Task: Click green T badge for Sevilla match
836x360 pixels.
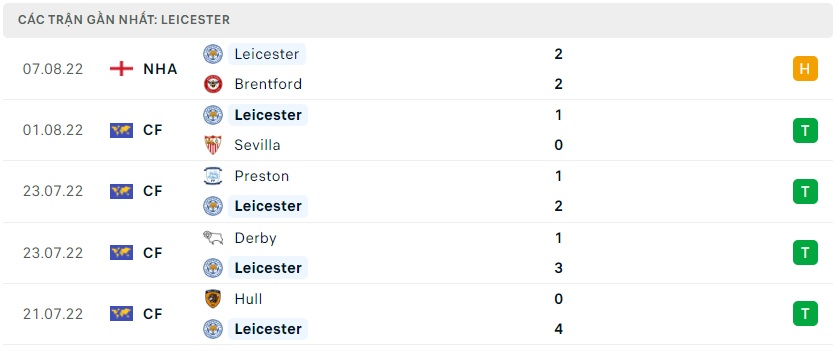Action: coord(805,130)
